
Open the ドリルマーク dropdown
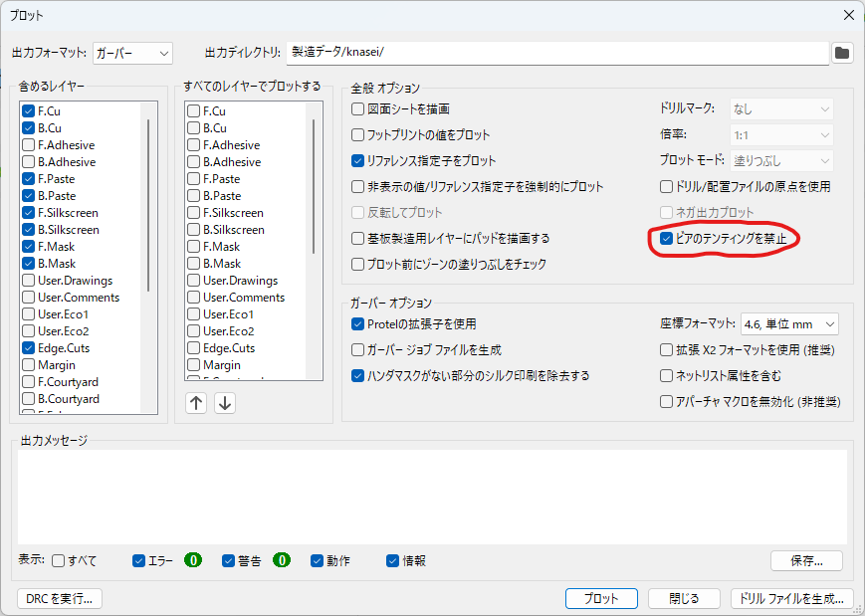point(782,108)
